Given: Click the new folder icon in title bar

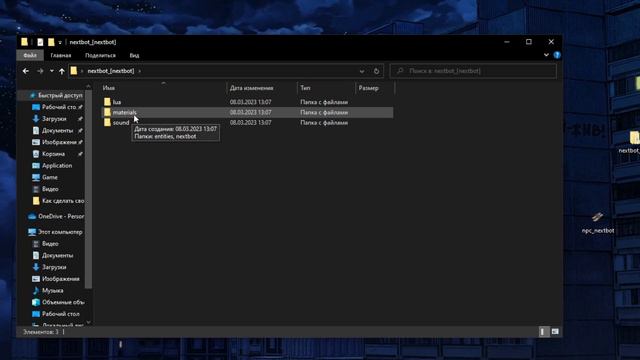Looking at the screenshot, I should [51, 42].
